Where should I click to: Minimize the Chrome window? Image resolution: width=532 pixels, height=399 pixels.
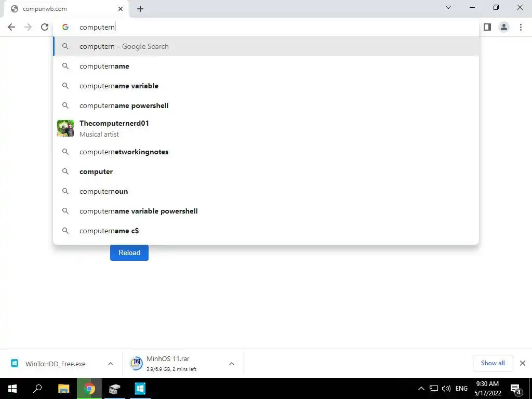pyautogui.click(x=472, y=7)
